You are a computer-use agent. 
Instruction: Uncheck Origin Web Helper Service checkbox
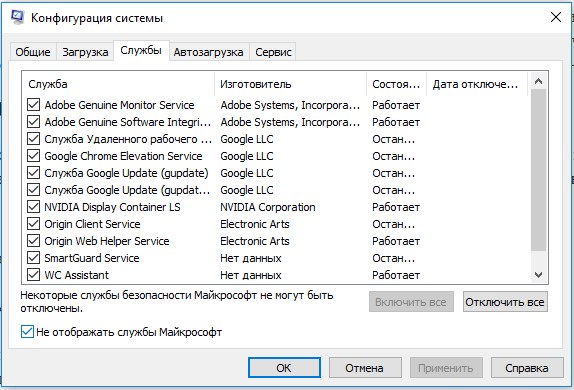pos(33,241)
